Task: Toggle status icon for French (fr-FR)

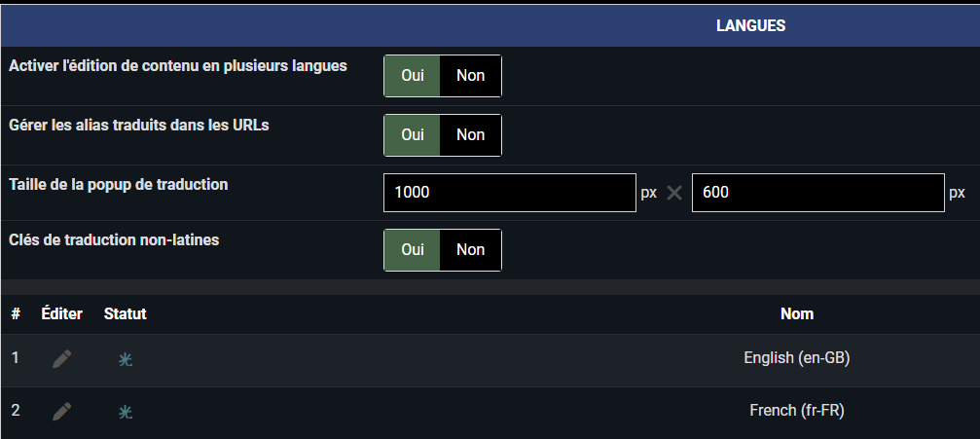Action: (x=126, y=412)
